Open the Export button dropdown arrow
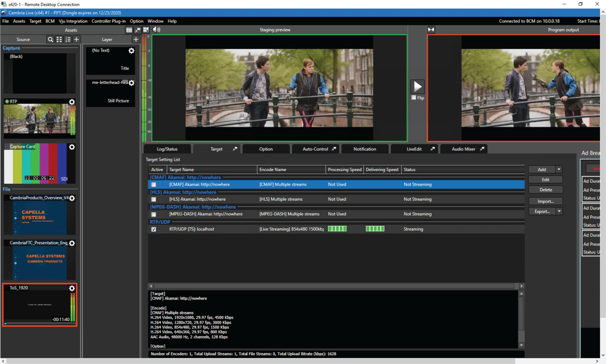Image resolution: width=606 pixels, height=364 pixels. (559, 211)
